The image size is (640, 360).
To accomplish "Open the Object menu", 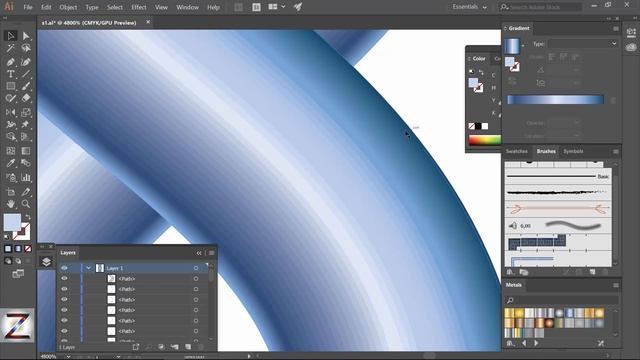I will pos(68,7).
